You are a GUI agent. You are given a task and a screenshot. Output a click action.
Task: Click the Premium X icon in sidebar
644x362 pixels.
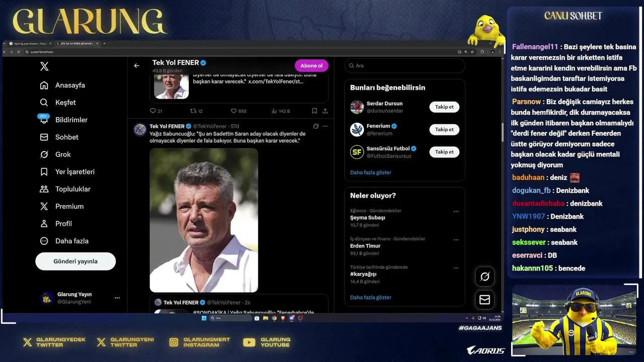pyautogui.click(x=44, y=206)
